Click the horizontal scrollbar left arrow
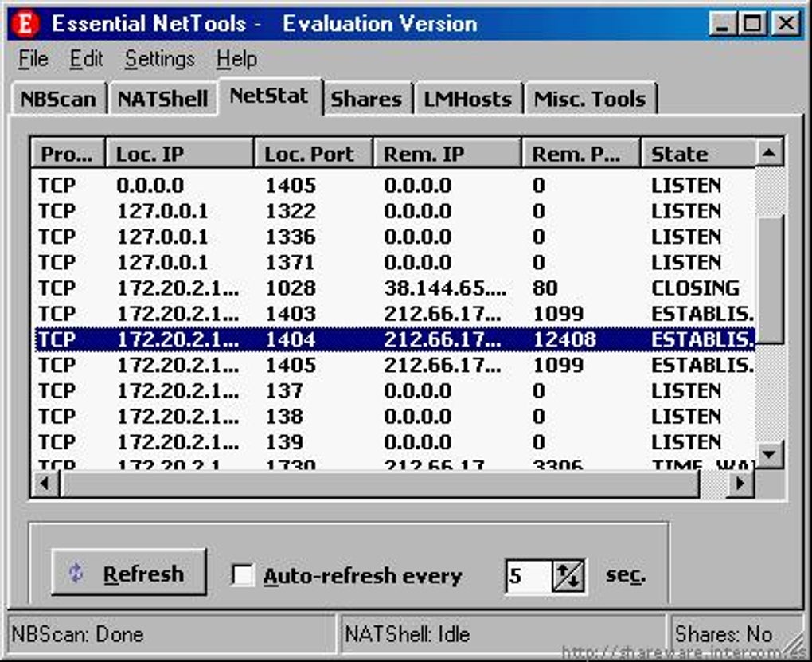 tap(45, 483)
